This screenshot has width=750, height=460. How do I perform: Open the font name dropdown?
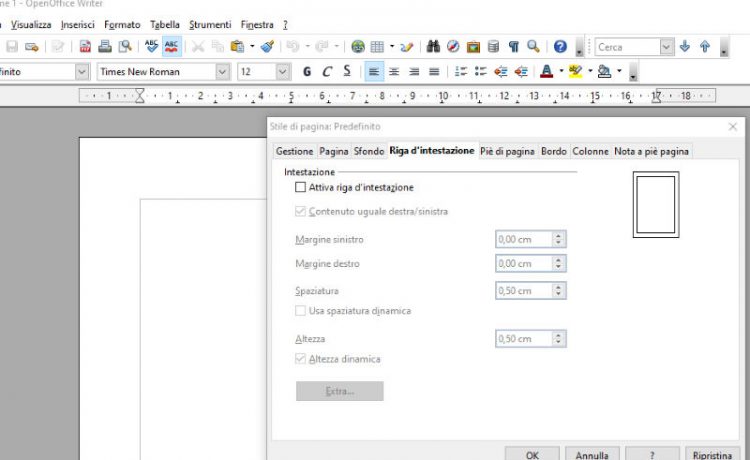tap(222, 72)
